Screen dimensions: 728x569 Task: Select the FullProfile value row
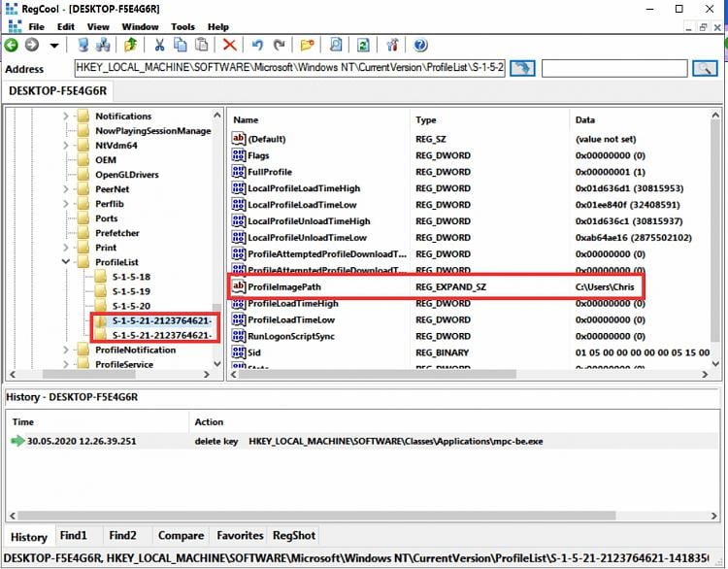pos(470,172)
